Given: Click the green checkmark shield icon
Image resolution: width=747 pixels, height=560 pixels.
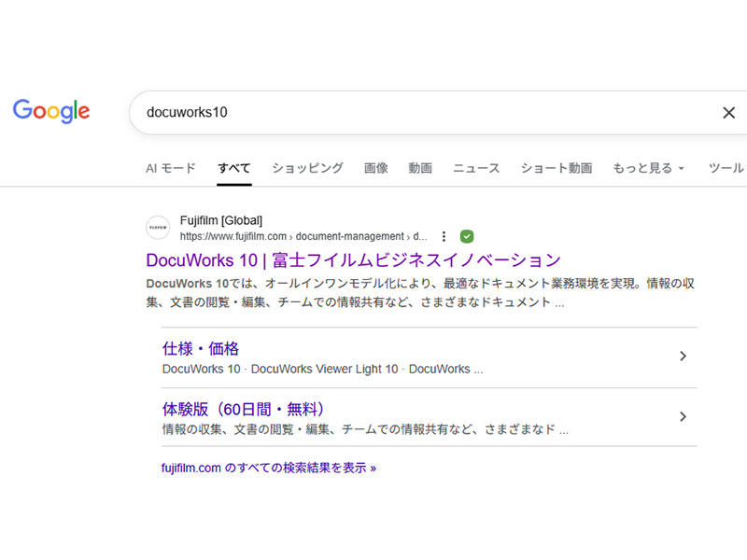Looking at the screenshot, I should (x=467, y=236).
